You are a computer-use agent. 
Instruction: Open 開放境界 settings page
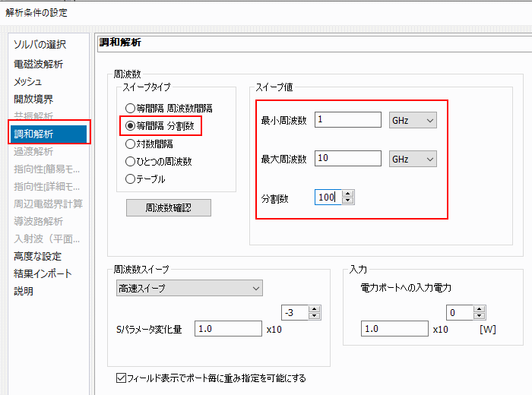pos(33,99)
